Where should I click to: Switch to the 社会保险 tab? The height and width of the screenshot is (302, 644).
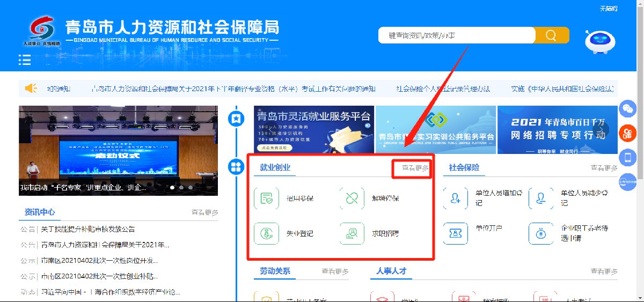click(x=464, y=167)
